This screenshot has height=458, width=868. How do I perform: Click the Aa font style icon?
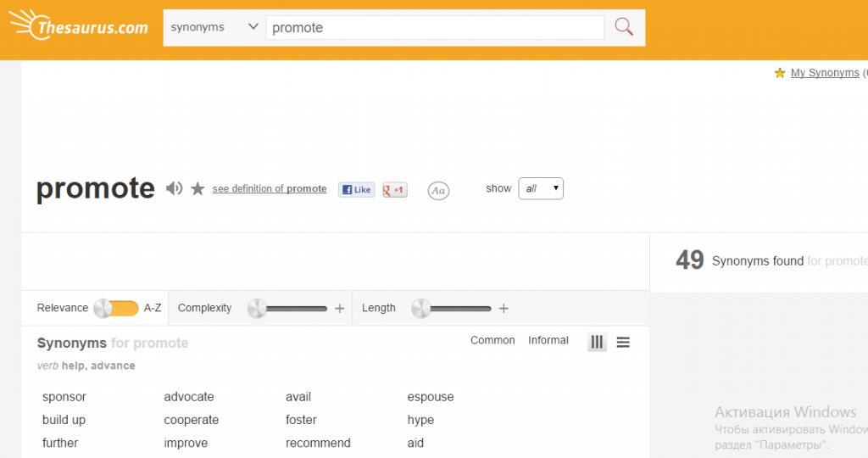pos(438,191)
